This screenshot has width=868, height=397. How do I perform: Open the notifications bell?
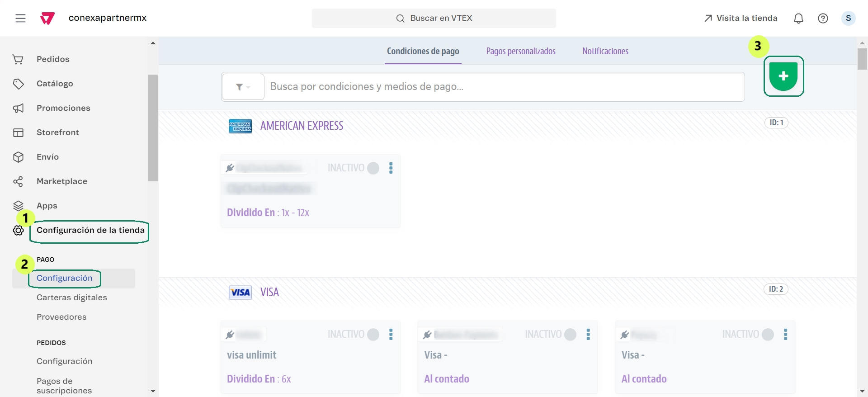coord(798,18)
